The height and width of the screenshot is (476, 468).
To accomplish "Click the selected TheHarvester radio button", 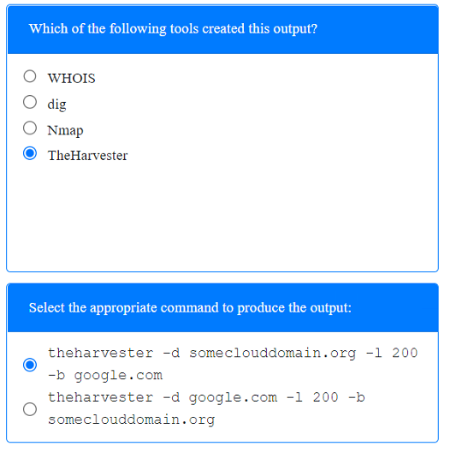I will pyautogui.click(x=30, y=153).
